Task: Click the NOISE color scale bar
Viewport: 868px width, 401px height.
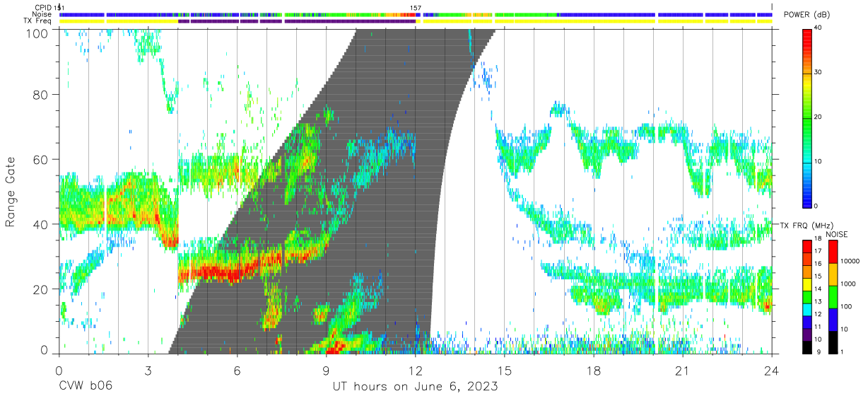Action: pos(832,296)
